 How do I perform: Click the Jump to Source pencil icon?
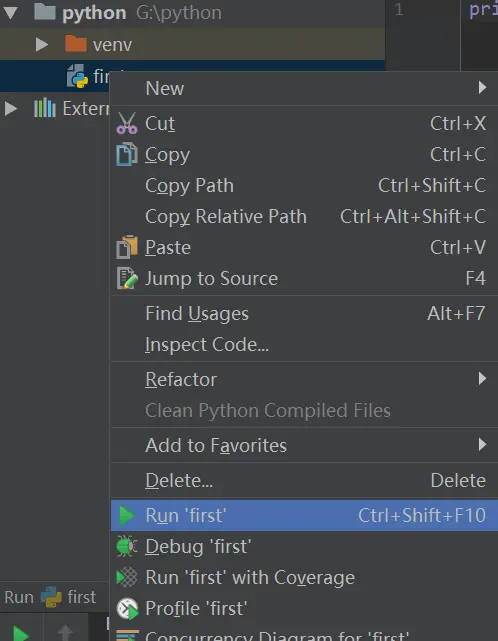click(127, 278)
